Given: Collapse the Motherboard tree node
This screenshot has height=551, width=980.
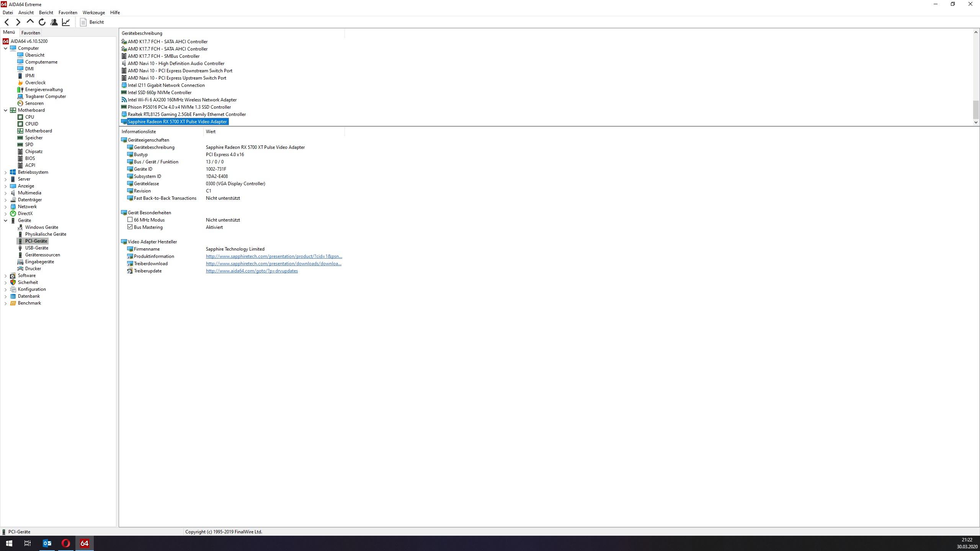Looking at the screenshot, I should pos(5,110).
